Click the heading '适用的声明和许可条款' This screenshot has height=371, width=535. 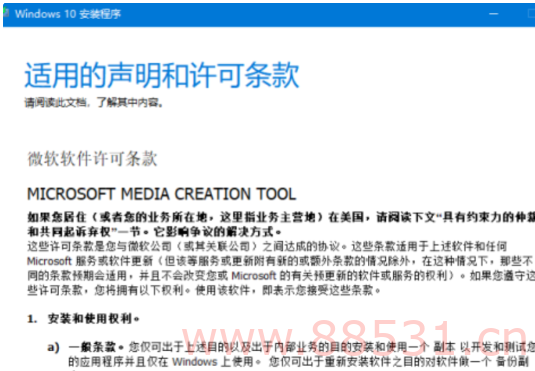point(162,75)
